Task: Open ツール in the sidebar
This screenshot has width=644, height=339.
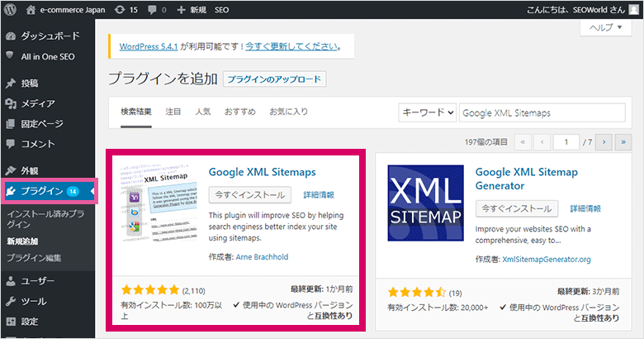Action: tap(48, 301)
